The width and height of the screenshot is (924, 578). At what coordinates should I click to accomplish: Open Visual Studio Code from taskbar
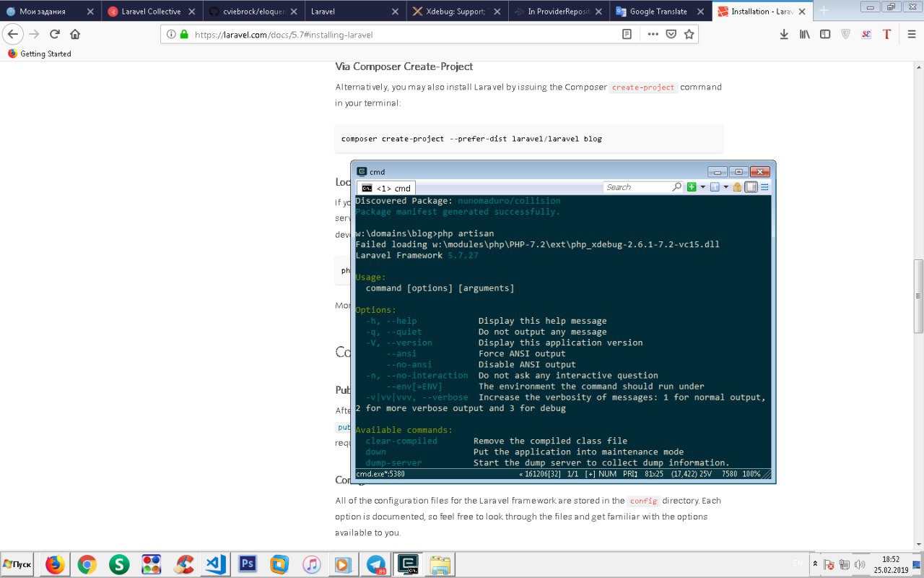pyautogui.click(x=216, y=564)
